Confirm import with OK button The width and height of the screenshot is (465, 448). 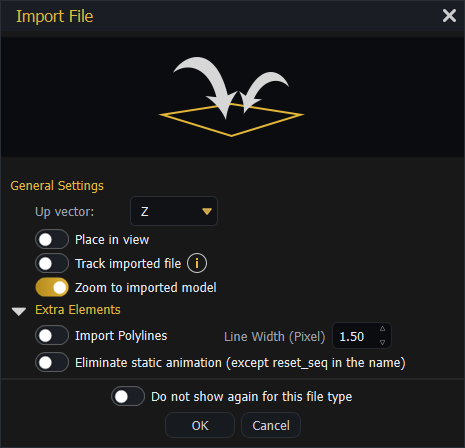pos(200,425)
